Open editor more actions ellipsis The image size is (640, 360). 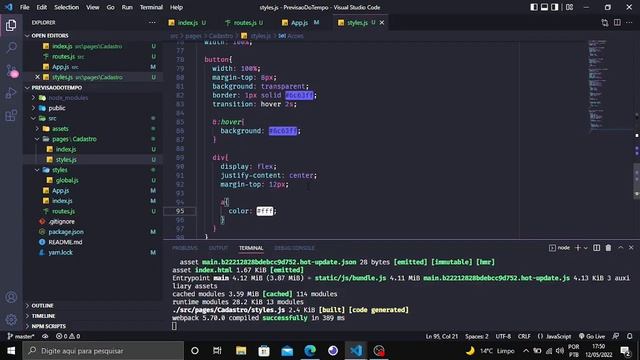coord(629,22)
